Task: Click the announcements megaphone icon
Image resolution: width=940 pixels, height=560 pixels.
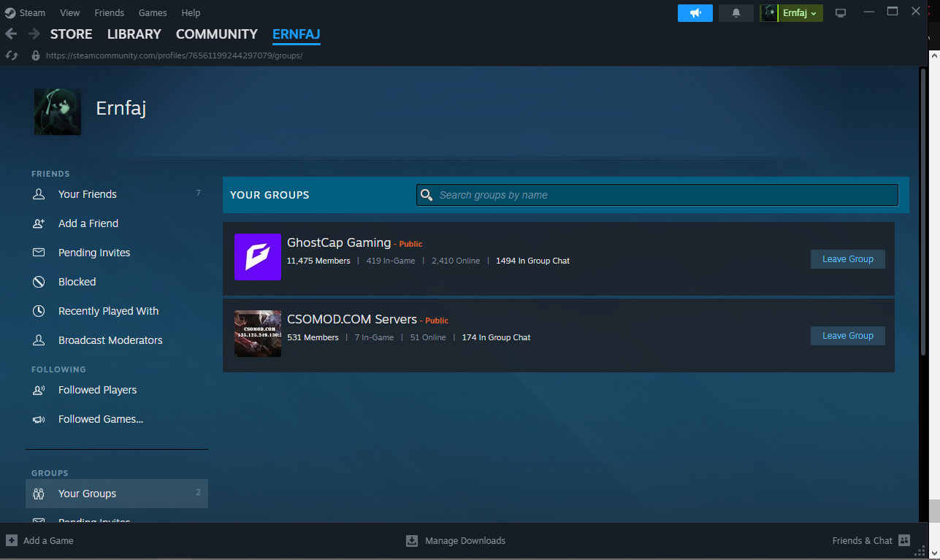Action: pyautogui.click(x=695, y=13)
